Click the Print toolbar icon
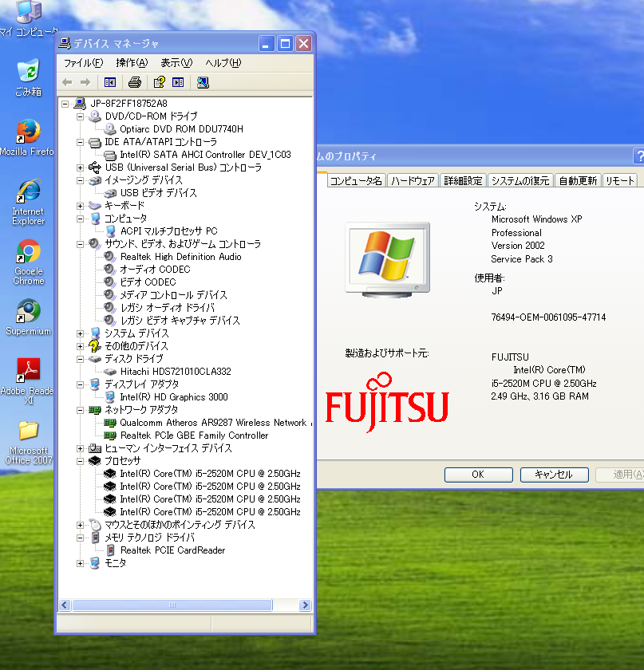 click(135, 82)
